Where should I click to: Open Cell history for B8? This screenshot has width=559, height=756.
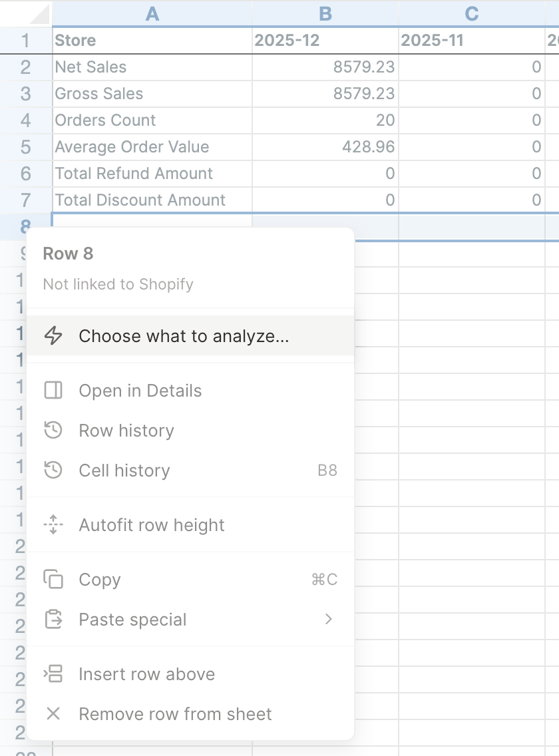[190, 470]
